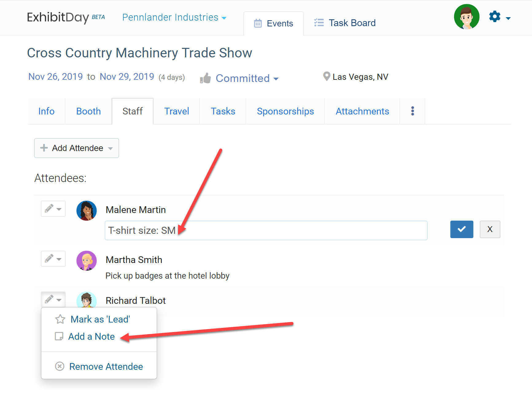This screenshot has width=532, height=402.
Task: Expand the Add Attendee dropdown
Action: click(76, 148)
